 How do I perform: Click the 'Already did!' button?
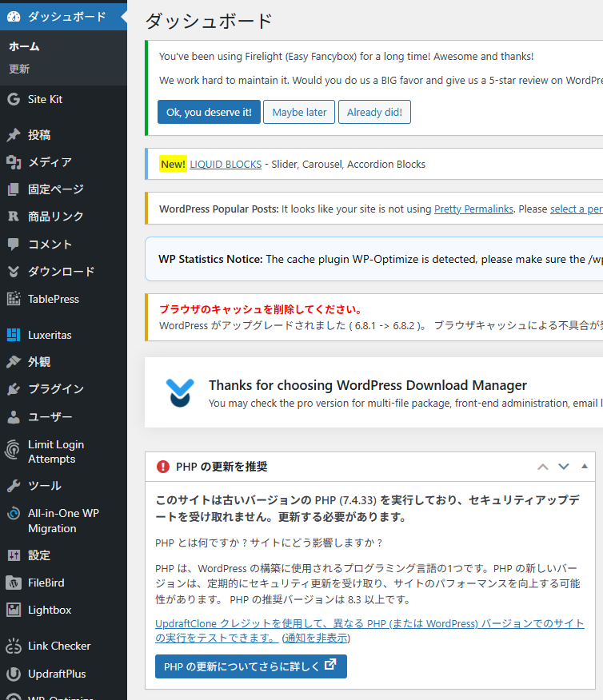click(x=374, y=112)
